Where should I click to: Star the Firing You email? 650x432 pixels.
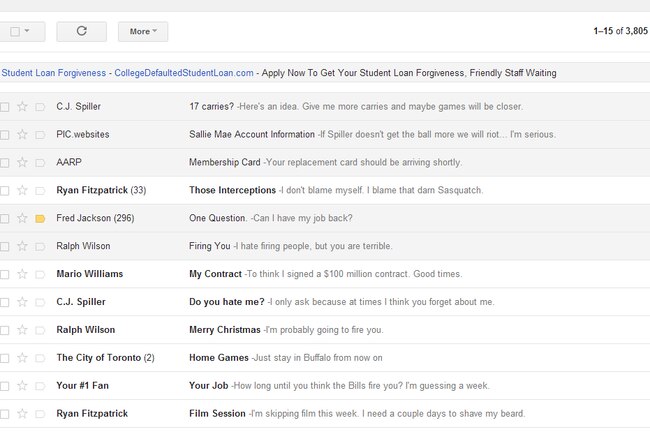[x=22, y=246]
